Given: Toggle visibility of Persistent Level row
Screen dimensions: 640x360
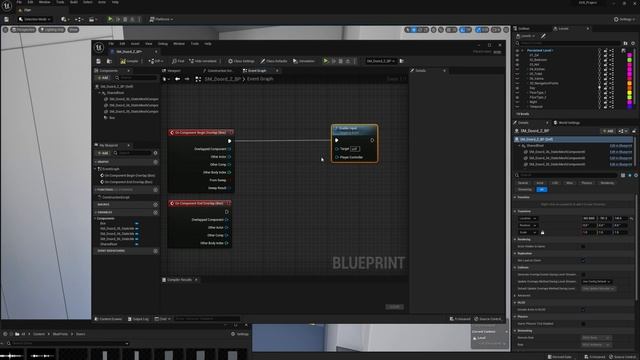Looking at the screenshot, I should click(517, 51).
